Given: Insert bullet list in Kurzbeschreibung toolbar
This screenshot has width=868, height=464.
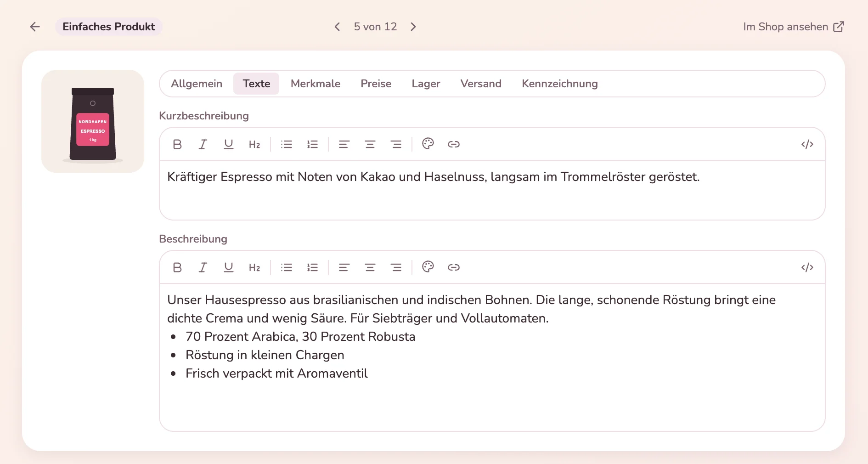Looking at the screenshot, I should click(287, 144).
